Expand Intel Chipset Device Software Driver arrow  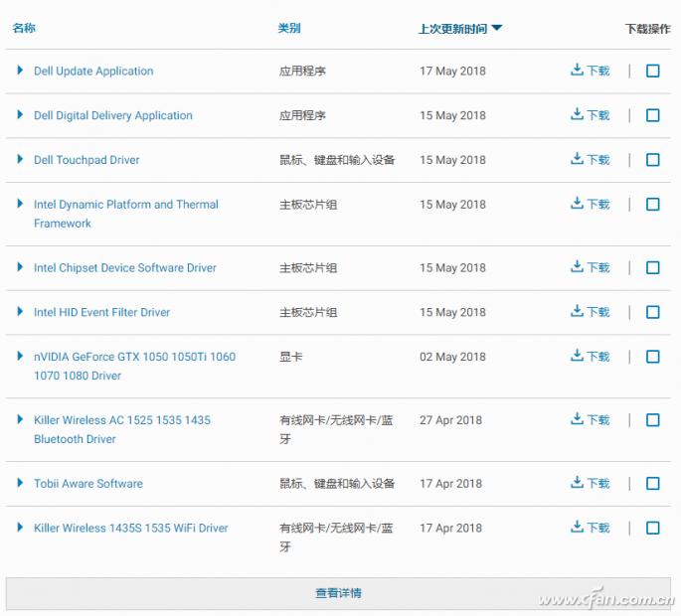pos(20,266)
